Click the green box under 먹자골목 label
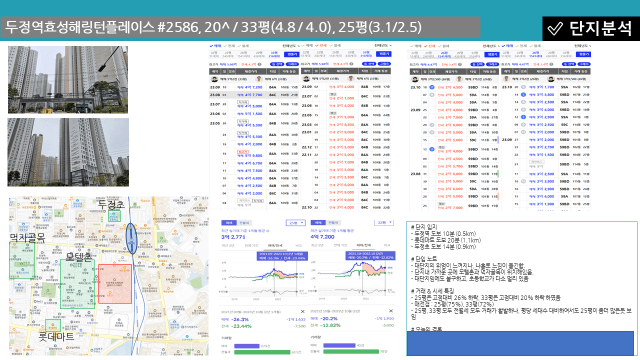This screenshot has height=360, width=640. [x=22, y=260]
